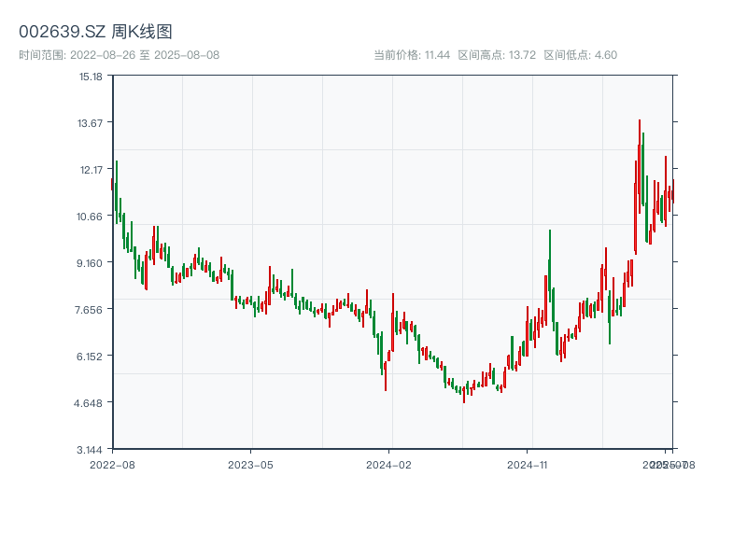Click the tall green candle spiking above 10 after 2024-11
Screen dimensions: 747x560
pyautogui.click(x=550, y=266)
